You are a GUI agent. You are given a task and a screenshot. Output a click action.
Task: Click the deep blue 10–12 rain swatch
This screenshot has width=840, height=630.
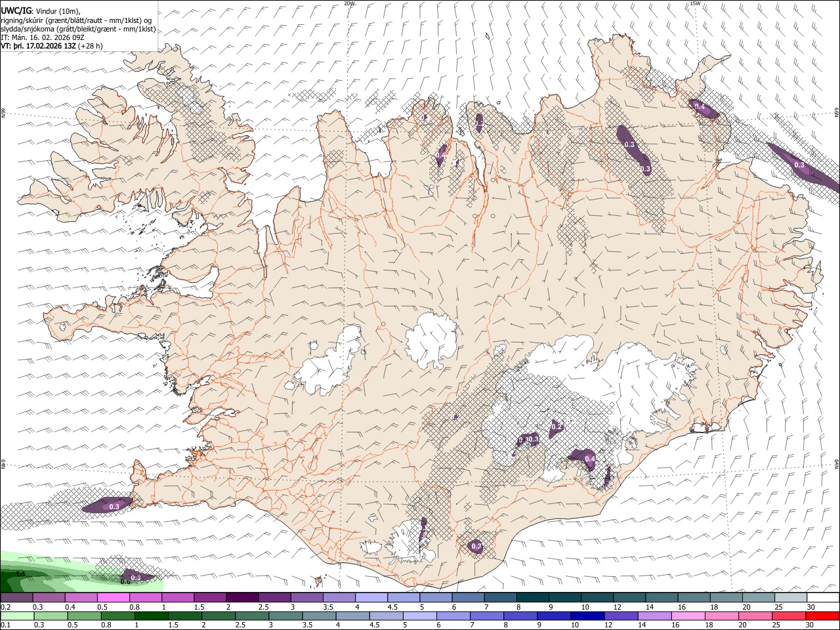587,616
